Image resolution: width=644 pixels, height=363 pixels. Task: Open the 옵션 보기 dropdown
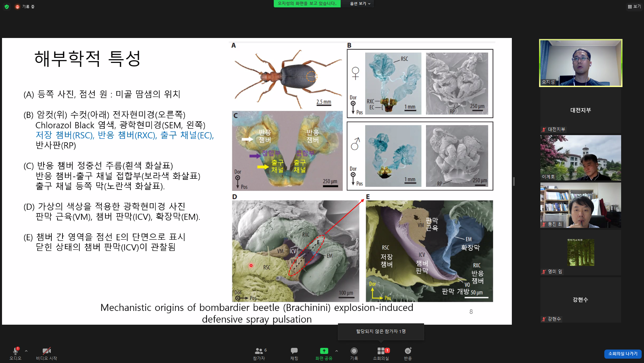click(360, 4)
